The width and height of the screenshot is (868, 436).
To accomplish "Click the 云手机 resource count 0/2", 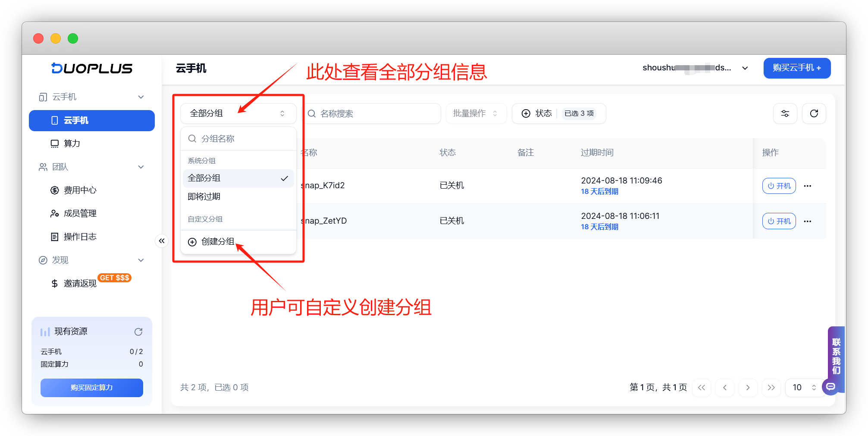I will [x=136, y=352].
